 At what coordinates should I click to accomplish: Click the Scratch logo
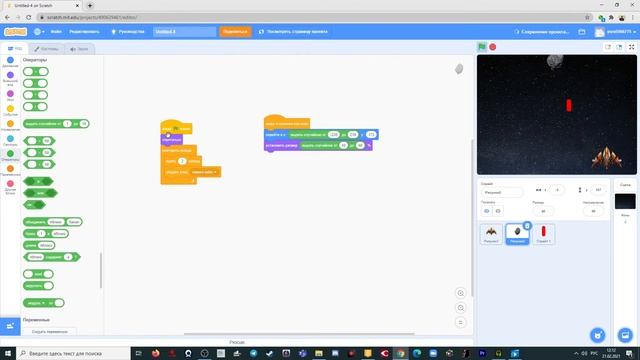(16, 31)
